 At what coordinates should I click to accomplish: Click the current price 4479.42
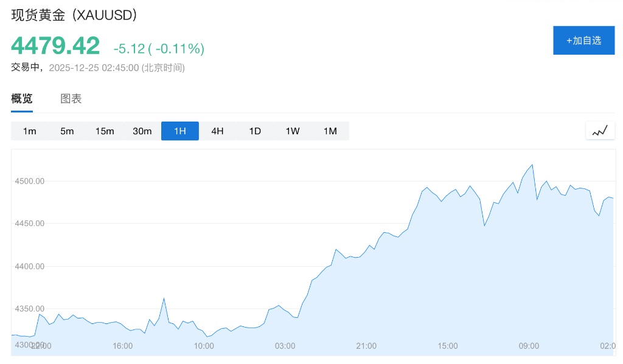55,46
